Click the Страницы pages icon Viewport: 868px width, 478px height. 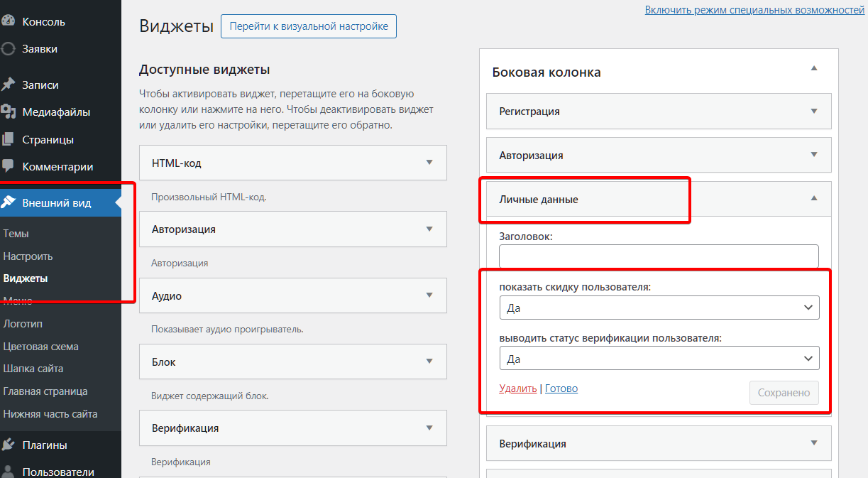[9, 139]
